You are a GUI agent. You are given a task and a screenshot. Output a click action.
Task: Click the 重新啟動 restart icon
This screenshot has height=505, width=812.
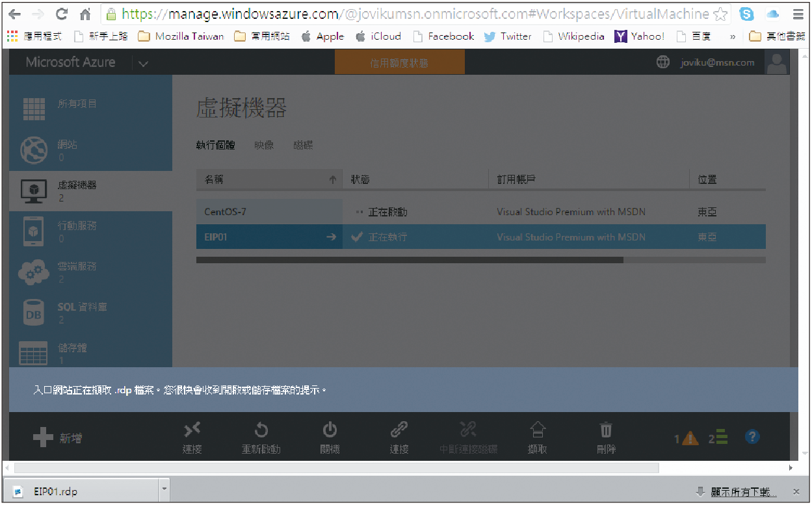click(261, 429)
